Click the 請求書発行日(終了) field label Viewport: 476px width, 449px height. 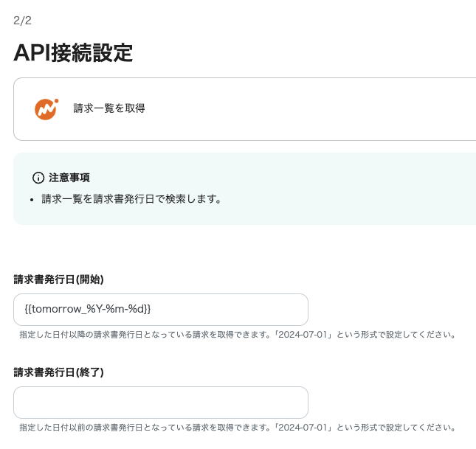(x=58, y=372)
